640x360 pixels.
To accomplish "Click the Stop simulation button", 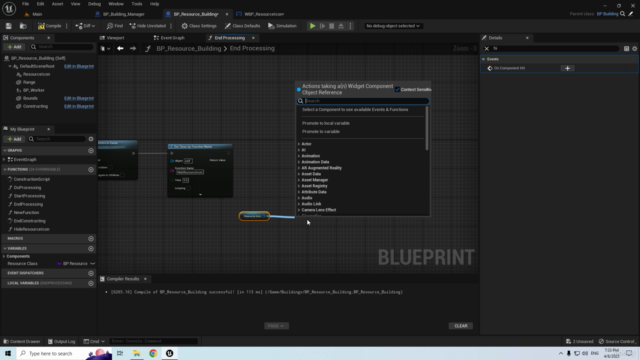I will [x=331, y=26].
